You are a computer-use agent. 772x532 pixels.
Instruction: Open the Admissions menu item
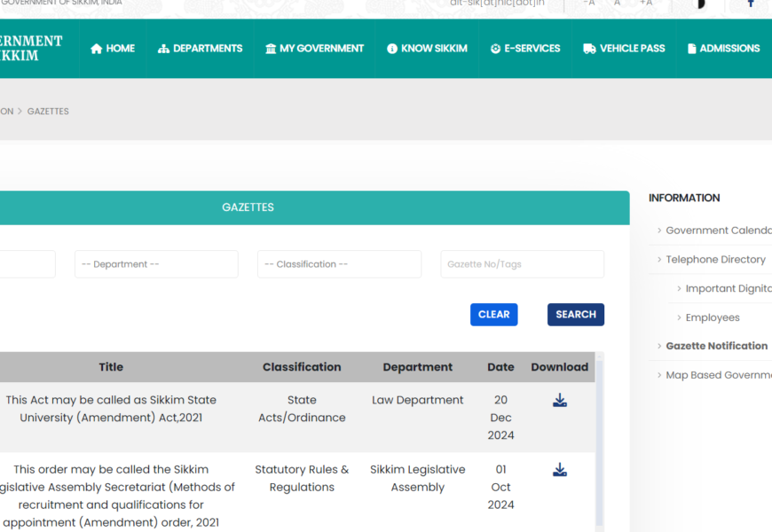point(723,49)
